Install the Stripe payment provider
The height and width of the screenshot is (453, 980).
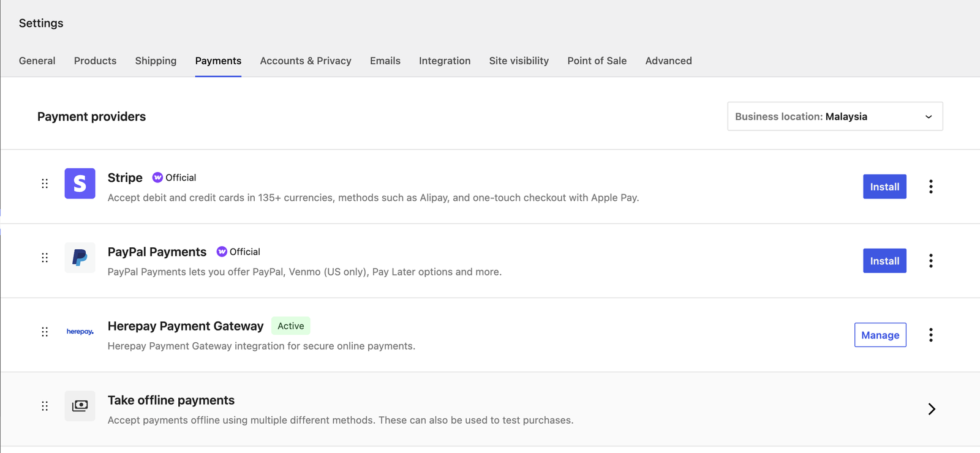point(884,187)
